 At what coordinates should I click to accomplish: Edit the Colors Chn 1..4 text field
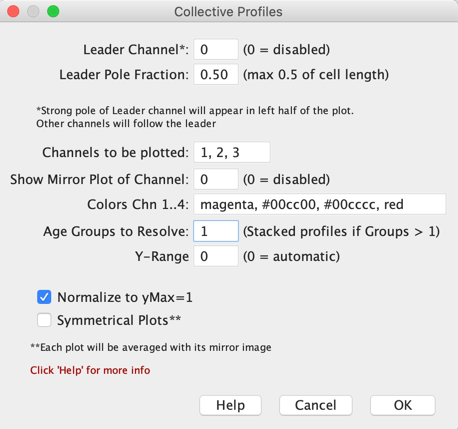tap(319, 204)
